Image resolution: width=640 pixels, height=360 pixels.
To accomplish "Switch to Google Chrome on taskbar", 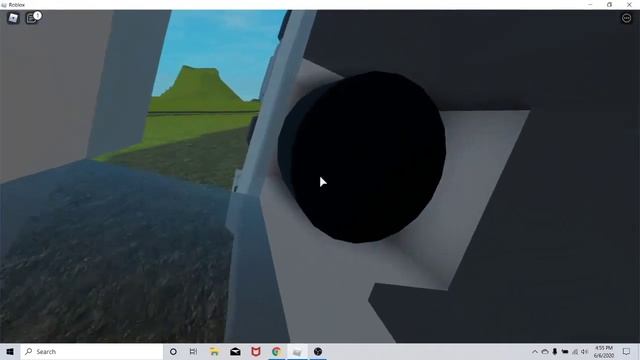I will click(277, 351).
